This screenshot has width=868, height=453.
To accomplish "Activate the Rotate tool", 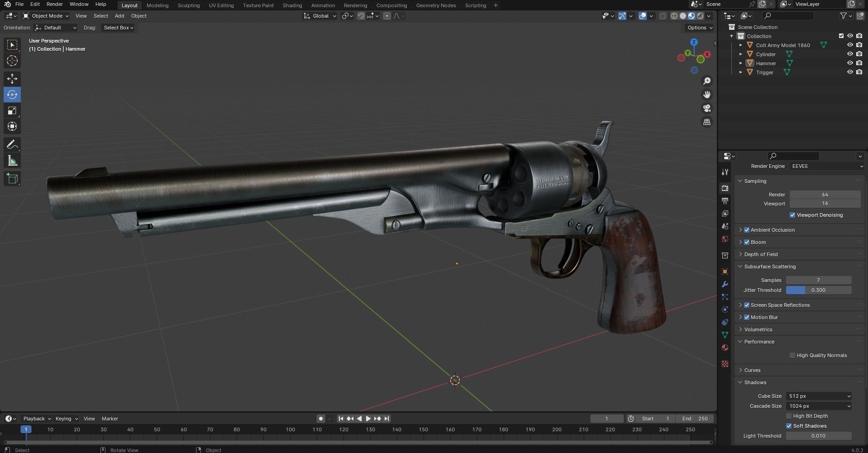I will [x=12, y=95].
